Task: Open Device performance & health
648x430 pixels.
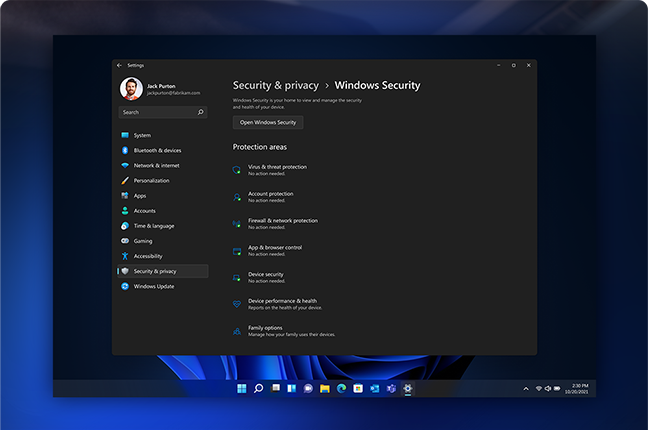Action: [x=277, y=304]
